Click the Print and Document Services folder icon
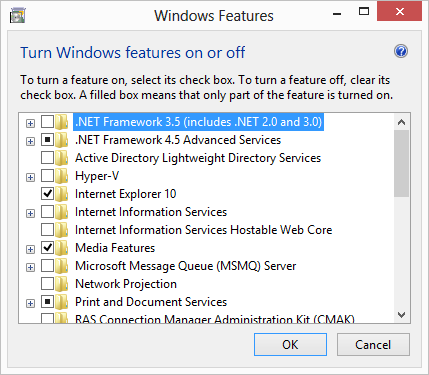This screenshot has height=375, width=429. pyautogui.click(x=62, y=302)
